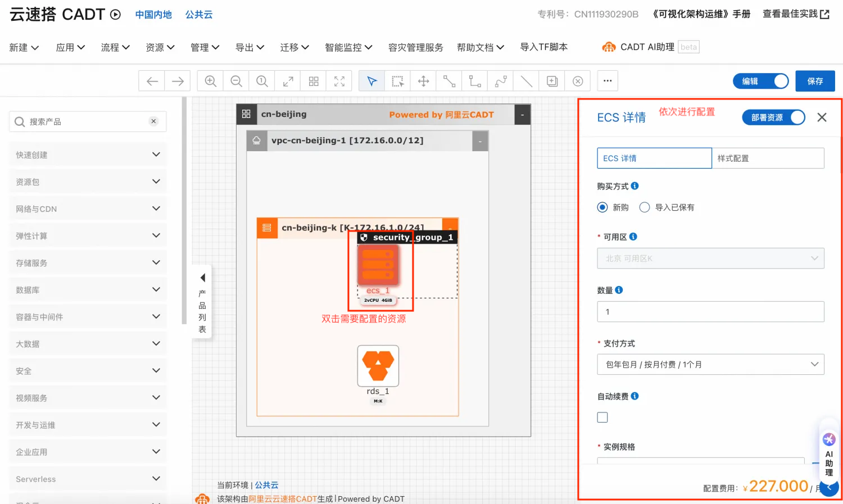Click the info icon beside 自动续费

click(x=635, y=396)
